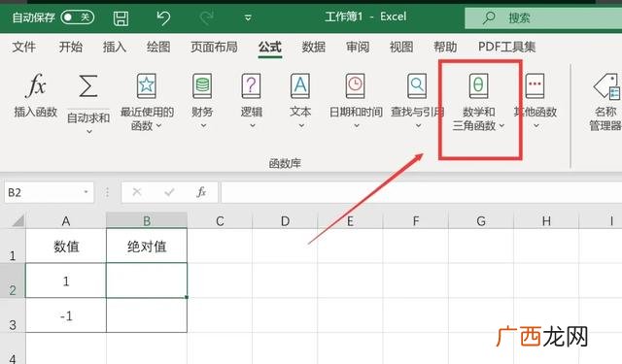Select column B header

[x=147, y=220]
